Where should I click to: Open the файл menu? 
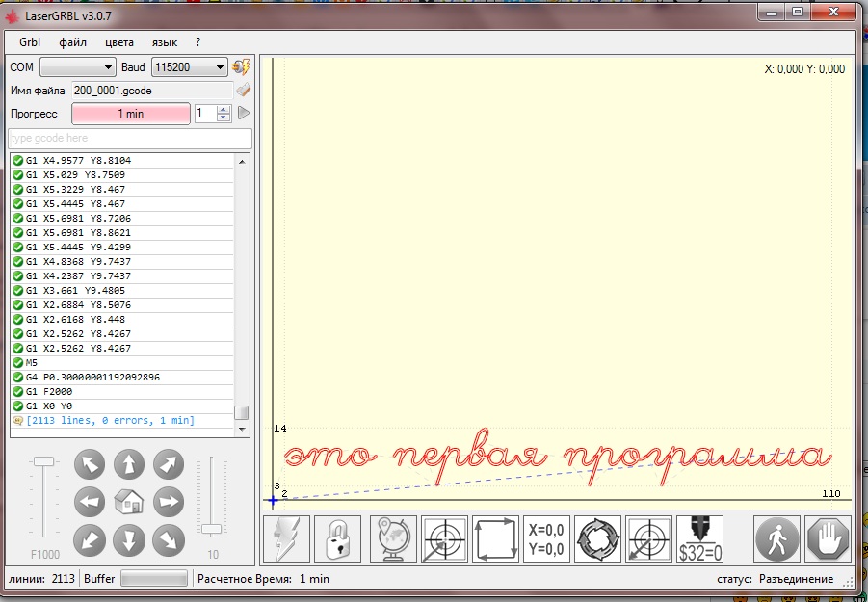click(x=72, y=42)
